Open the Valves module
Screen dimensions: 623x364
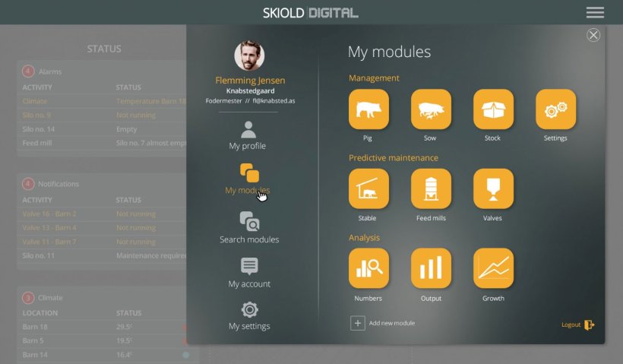coord(494,188)
